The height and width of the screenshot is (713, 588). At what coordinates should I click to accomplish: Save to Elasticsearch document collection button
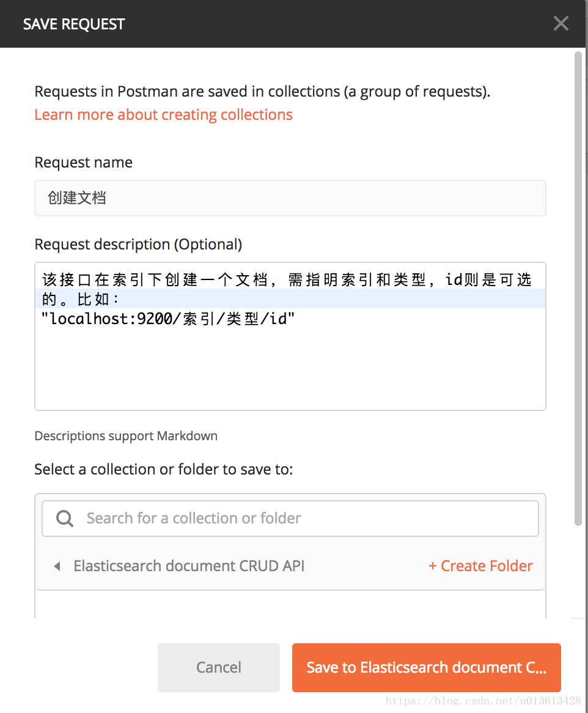point(426,668)
